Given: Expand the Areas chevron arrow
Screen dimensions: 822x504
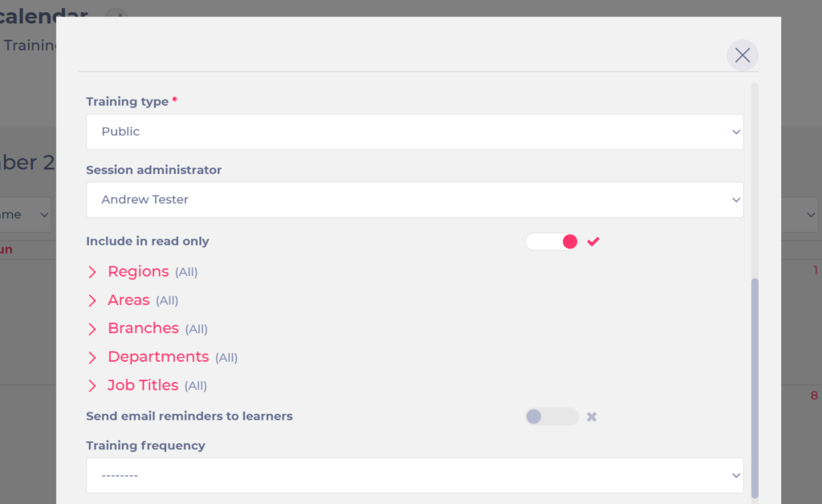Looking at the screenshot, I should tap(92, 300).
